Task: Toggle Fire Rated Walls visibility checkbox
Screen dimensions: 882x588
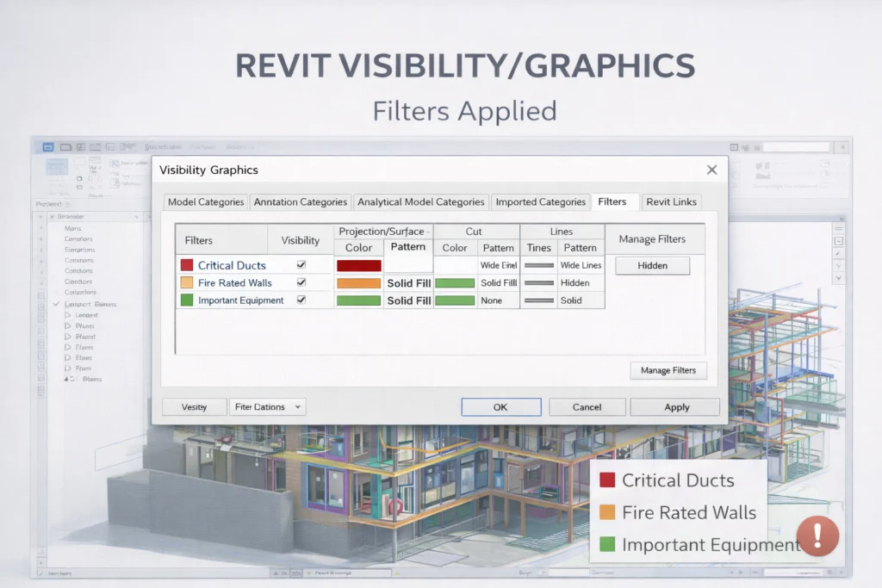Action: pyautogui.click(x=302, y=282)
